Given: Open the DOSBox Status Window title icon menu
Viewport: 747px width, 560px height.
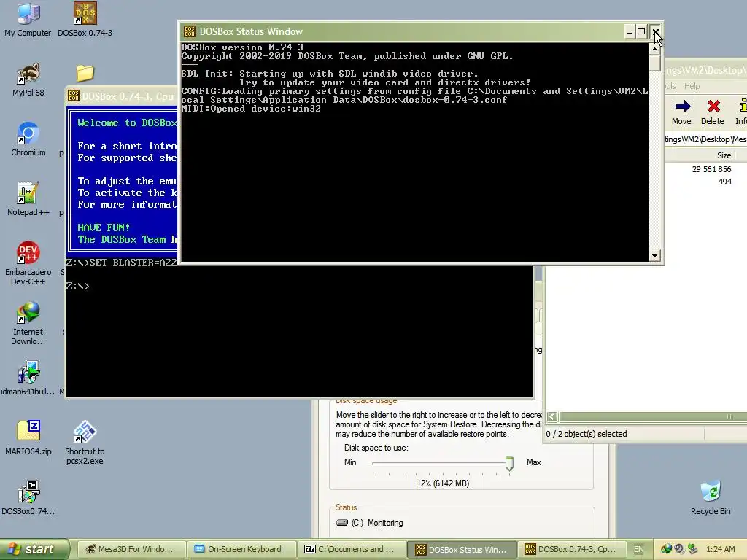Looking at the screenshot, I should (x=189, y=31).
